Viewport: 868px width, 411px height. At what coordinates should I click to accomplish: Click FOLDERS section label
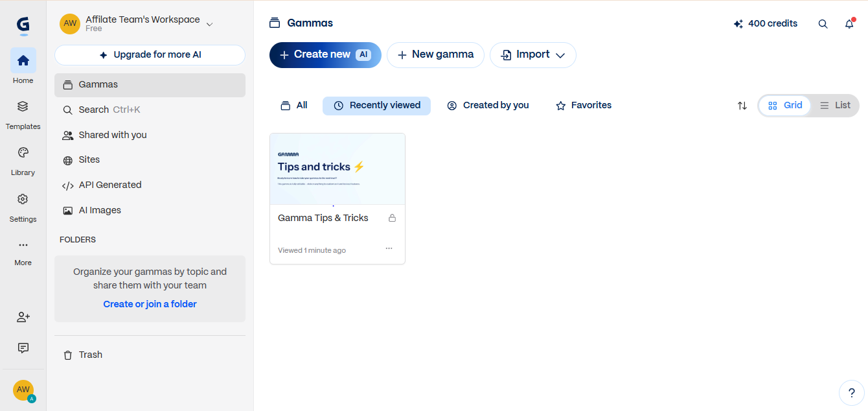coord(78,240)
